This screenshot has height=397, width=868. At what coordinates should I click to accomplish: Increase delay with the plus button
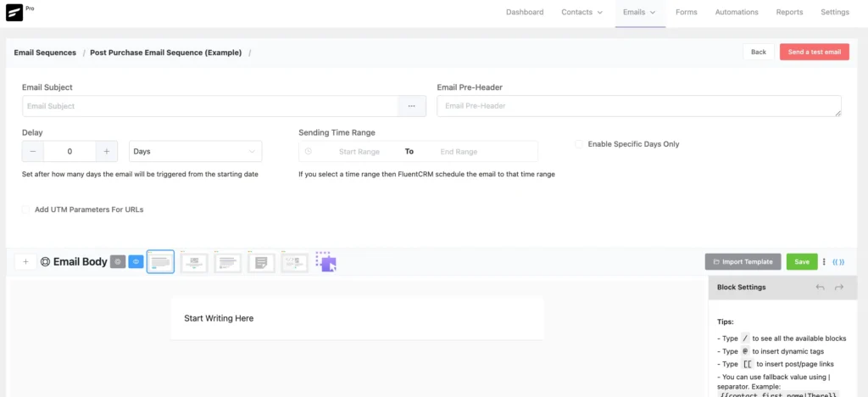coord(106,151)
